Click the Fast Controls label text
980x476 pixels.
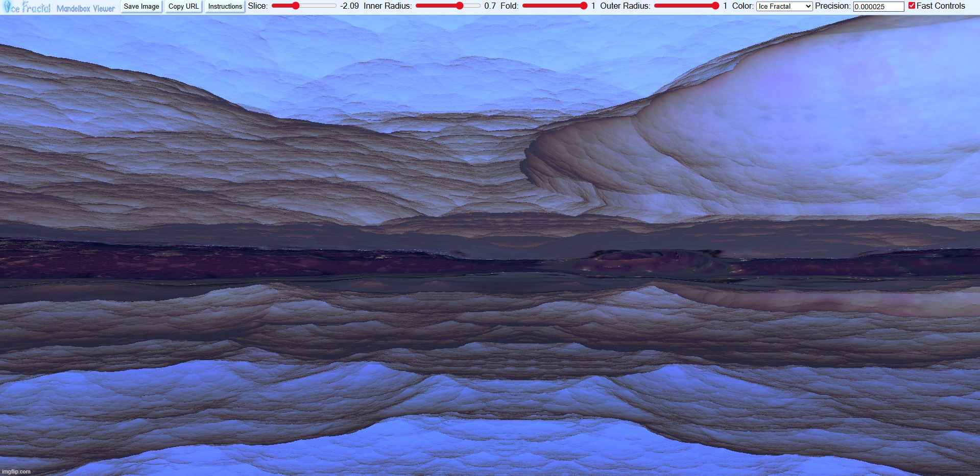pos(941,6)
